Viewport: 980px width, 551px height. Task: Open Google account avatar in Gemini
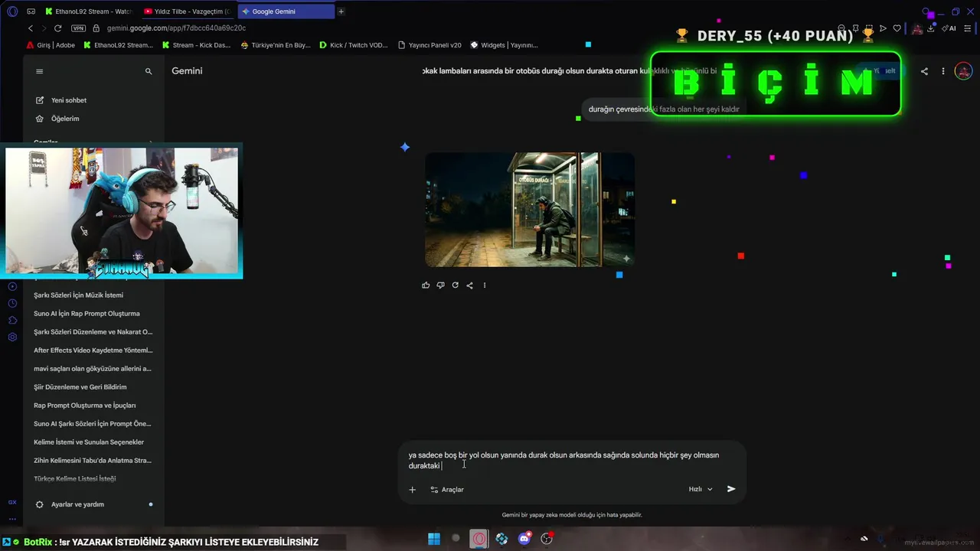[964, 71]
